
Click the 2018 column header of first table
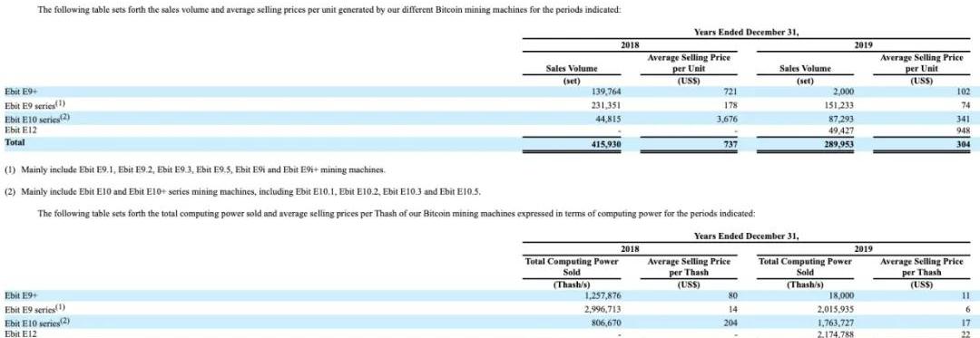(x=630, y=45)
